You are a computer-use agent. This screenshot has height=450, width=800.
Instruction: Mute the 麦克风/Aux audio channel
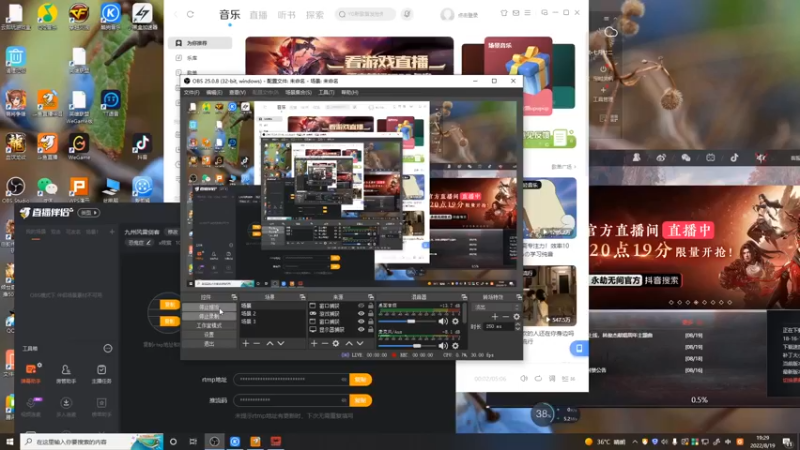[442, 346]
